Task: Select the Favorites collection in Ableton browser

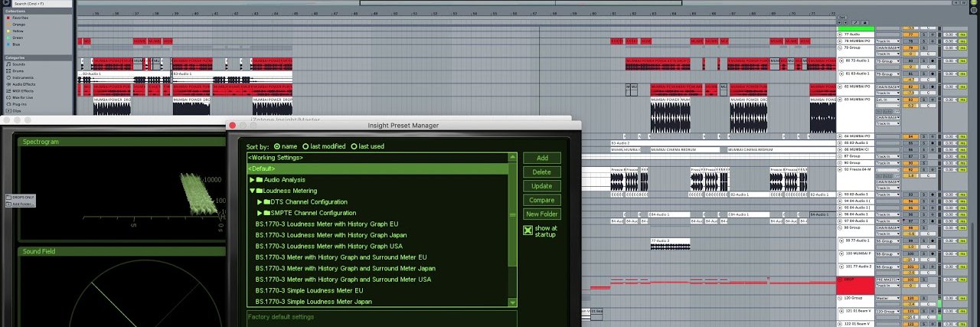Action: coord(20,17)
